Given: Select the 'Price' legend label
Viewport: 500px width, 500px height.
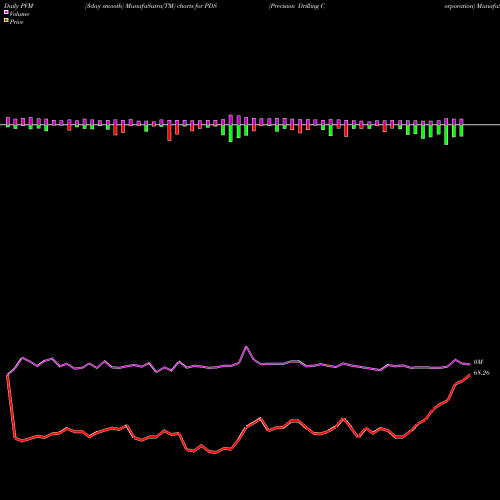Looking at the screenshot, I should pos(16,22).
